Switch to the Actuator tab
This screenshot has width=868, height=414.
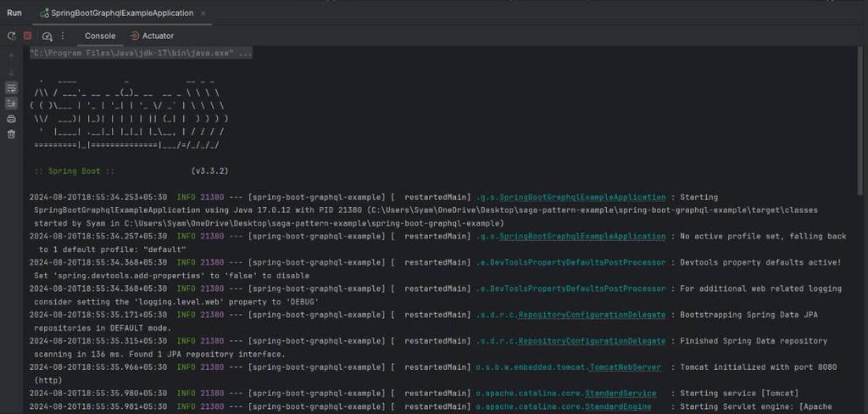152,36
